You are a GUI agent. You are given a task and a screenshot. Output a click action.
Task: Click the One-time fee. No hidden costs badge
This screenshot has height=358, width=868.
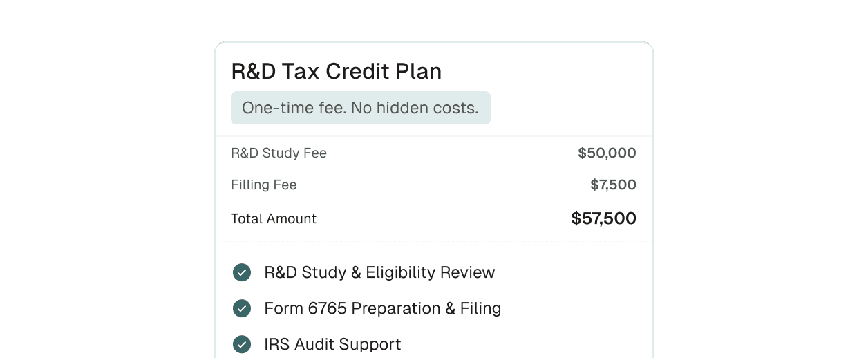click(x=360, y=108)
